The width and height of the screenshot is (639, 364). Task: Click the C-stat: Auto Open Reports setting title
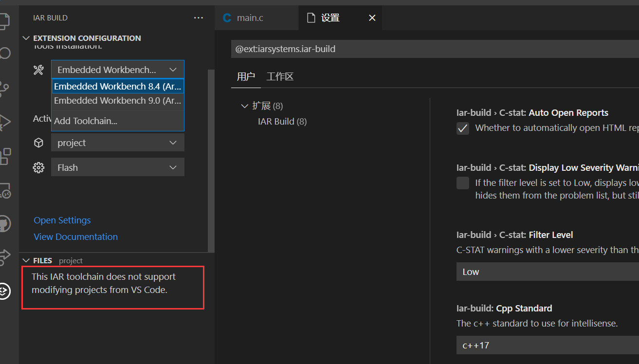coord(532,112)
